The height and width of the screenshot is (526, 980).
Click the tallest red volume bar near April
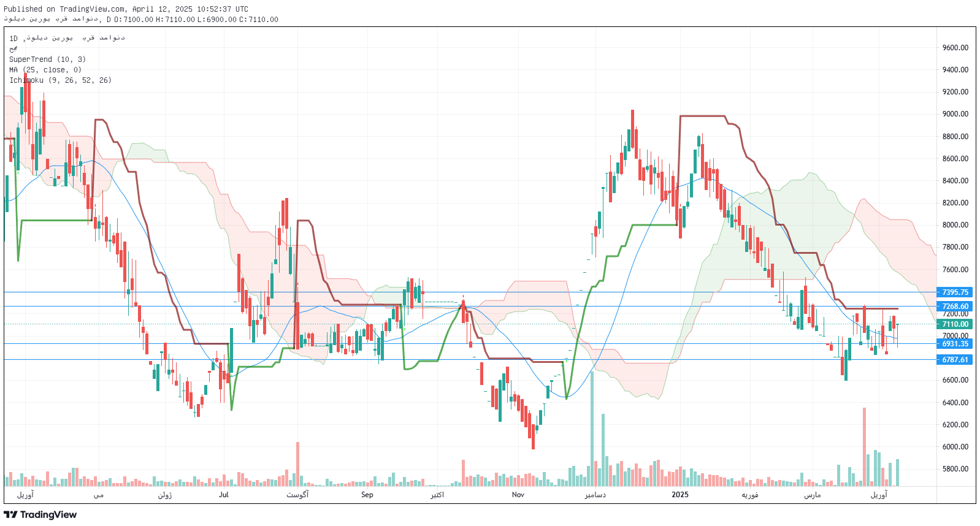(x=865, y=446)
